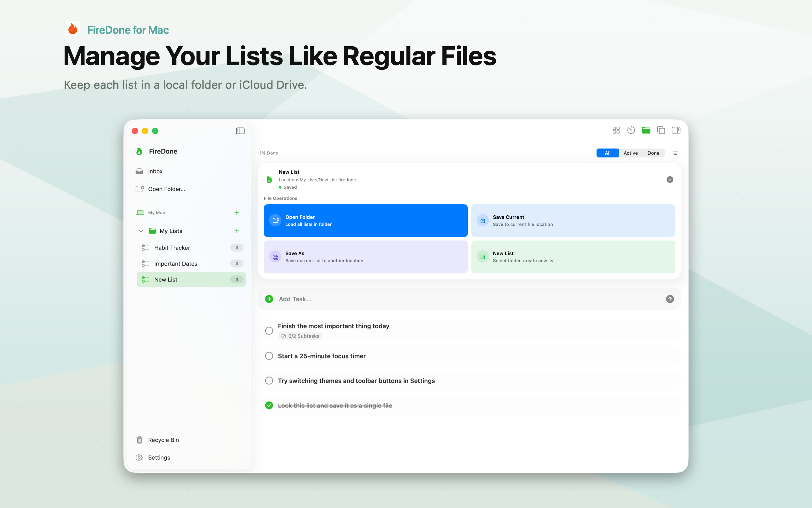
Task: Click the Save Current card
Action: click(x=573, y=221)
